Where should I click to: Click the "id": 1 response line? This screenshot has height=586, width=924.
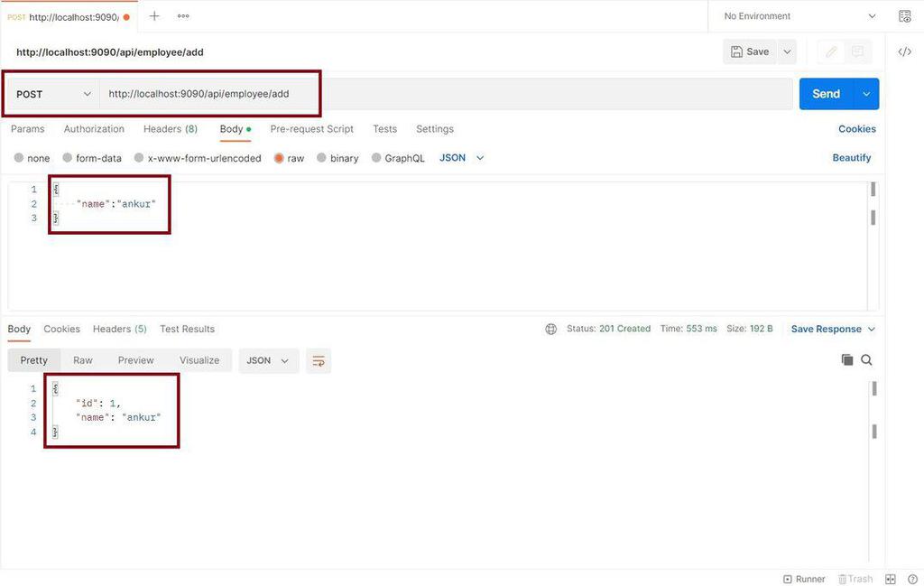point(97,404)
